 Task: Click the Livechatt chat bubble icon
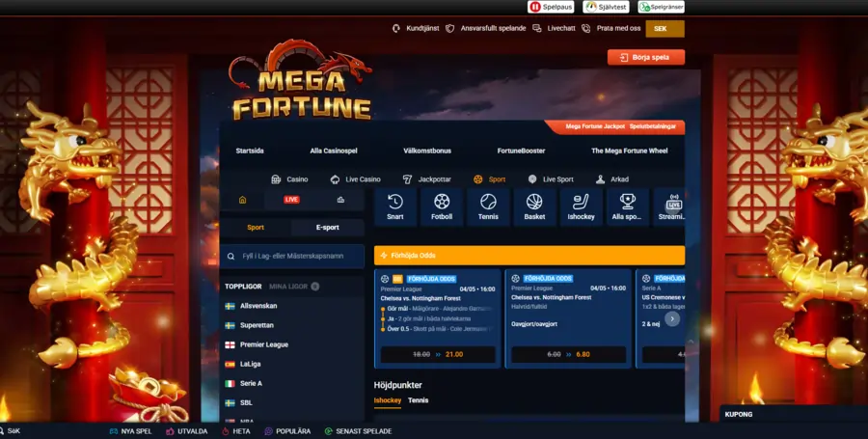click(x=536, y=28)
